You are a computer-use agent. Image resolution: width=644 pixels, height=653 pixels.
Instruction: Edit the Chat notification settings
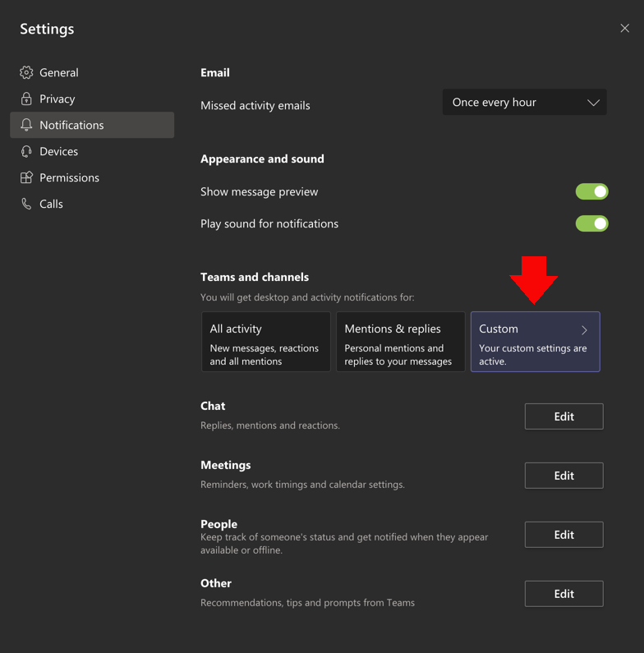(x=564, y=416)
